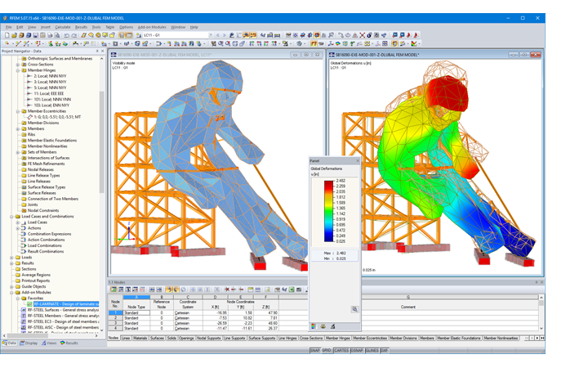Viewport: 588px width, 368px height.
Task: Close the Global Deformations Panel
Action: coord(358,161)
